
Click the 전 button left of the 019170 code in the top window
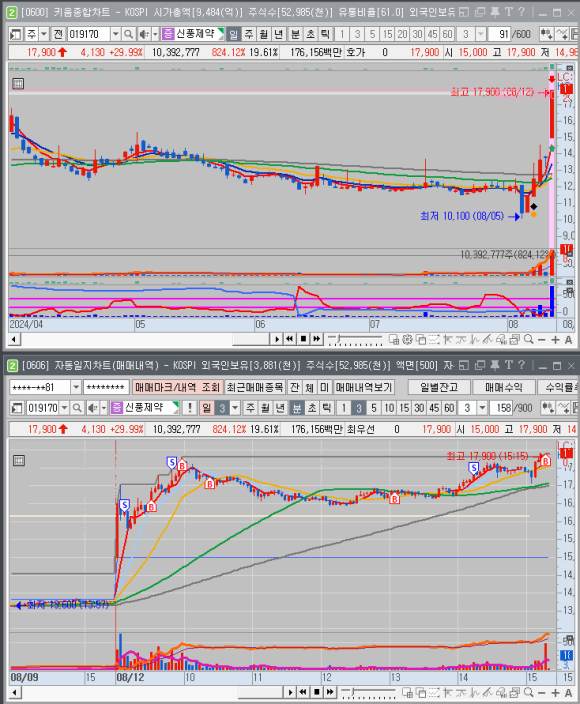[58, 34]
